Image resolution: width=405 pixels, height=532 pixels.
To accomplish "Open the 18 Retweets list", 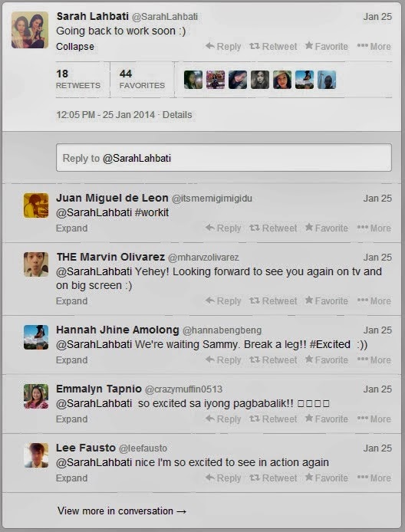I will pos(78,80).
